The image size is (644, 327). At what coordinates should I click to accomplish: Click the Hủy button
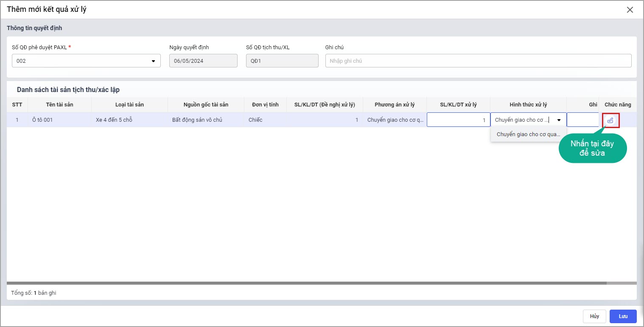click(594, 316)
